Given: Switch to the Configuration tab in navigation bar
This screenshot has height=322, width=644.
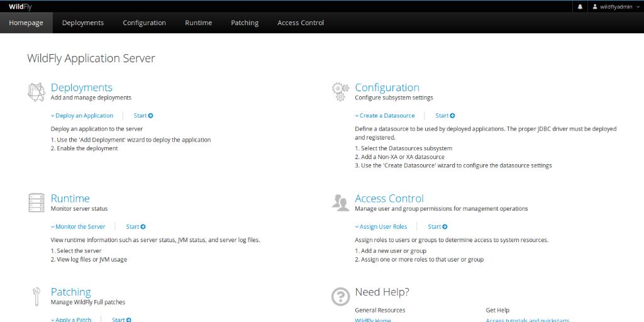Looking at the screenshot, I should [144, 23].
